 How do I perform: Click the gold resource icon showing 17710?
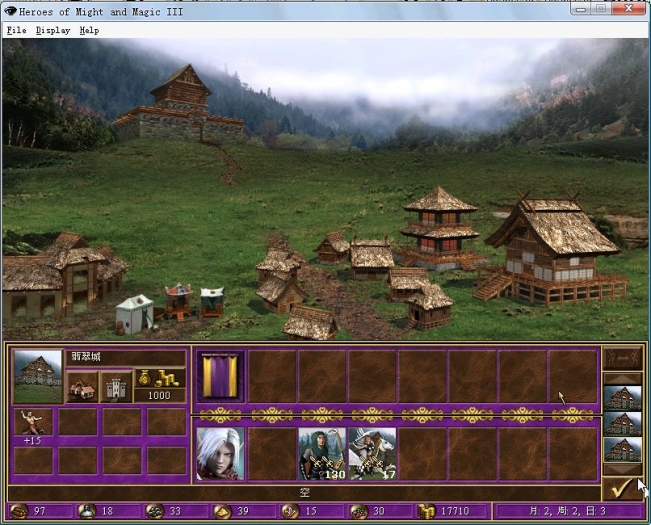tap(426, 511)
